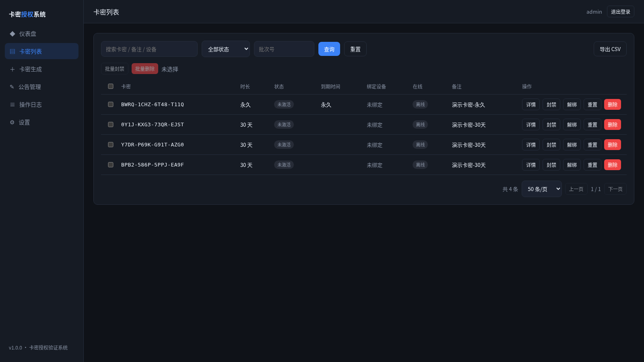
Task: Click 退出登录 to log out
Action: [x=621, y=12]
